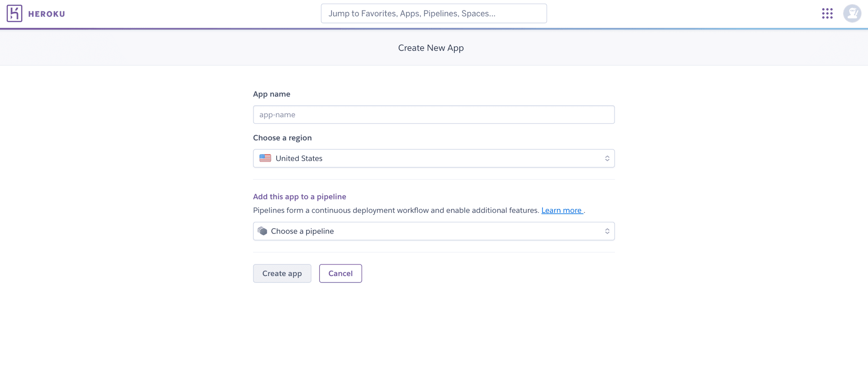Click the region selector chevron arrows
Image resolution: width=868 pixels, height=377 pixels.
(608, 158)
